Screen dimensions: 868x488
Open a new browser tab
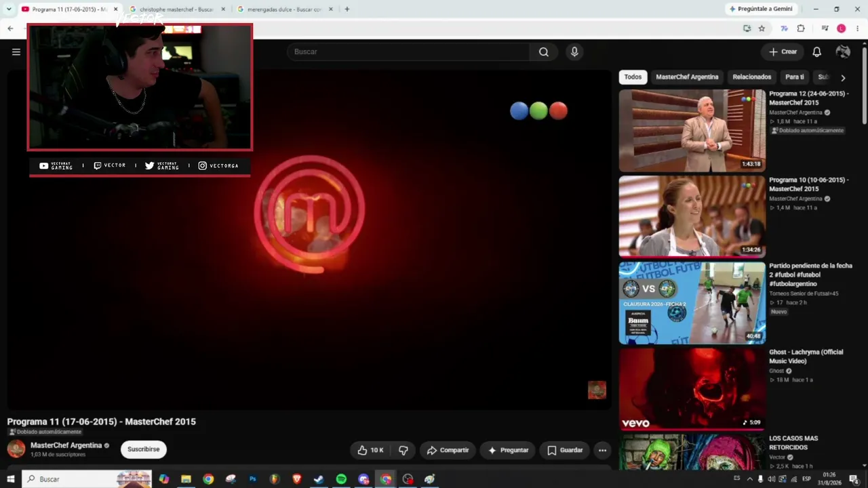coord(347,9)
